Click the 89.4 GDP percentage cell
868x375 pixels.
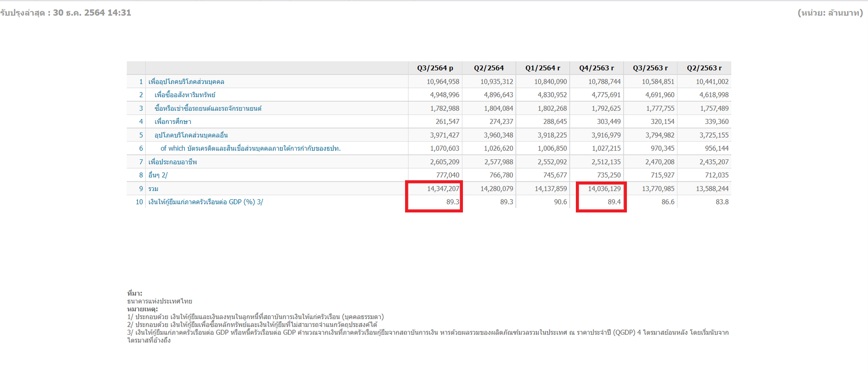pos(614,202)
